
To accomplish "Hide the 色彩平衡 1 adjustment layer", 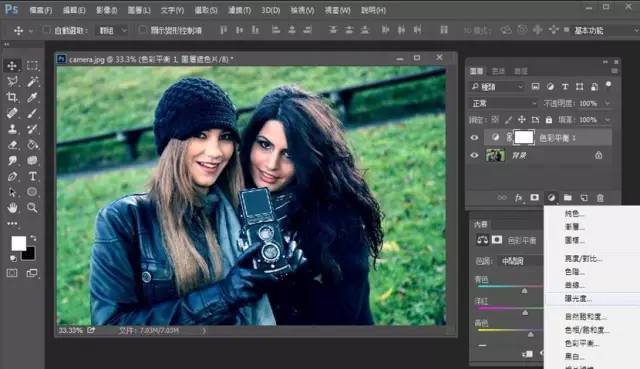I will [474, 138].
